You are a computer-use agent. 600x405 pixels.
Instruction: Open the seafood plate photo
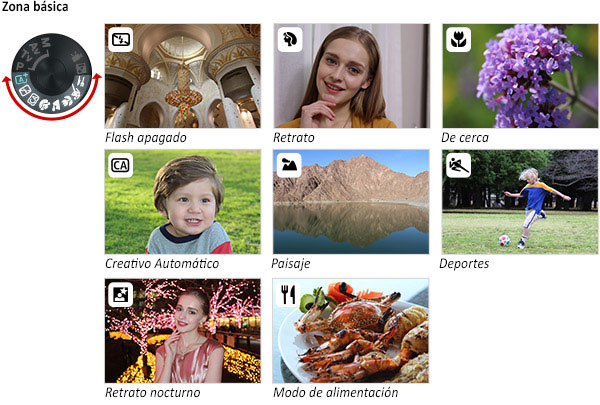(x=351, y=331)
